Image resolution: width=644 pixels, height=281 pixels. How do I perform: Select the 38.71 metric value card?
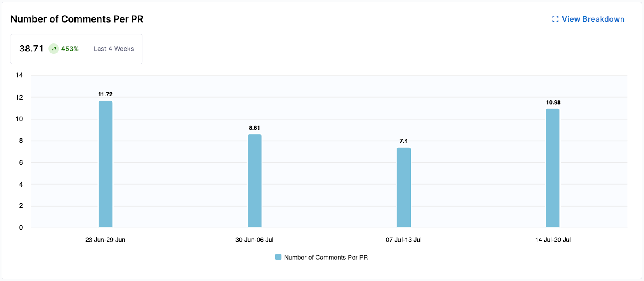tap(31, 49)
